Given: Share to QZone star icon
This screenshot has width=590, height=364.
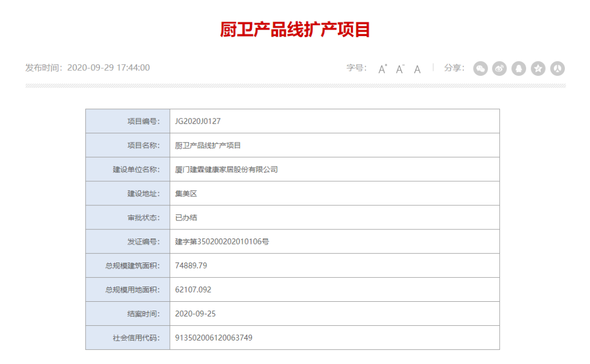Looking at the screenshot, I should [x=538, y=68].
